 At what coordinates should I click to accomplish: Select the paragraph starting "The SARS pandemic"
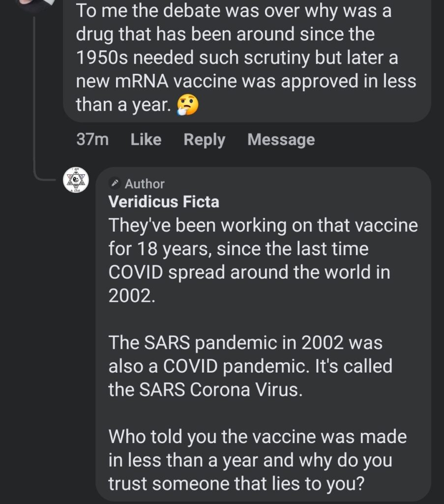250,366
